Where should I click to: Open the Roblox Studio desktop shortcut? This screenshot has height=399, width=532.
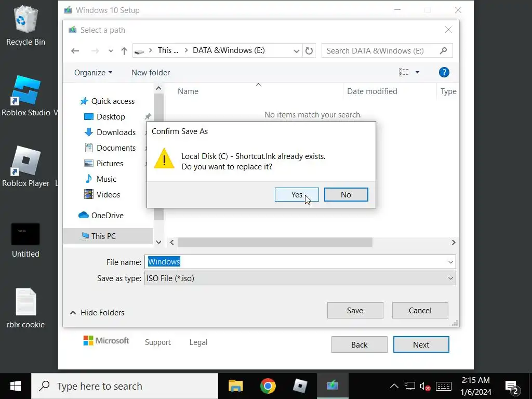[x=26, y=96]
